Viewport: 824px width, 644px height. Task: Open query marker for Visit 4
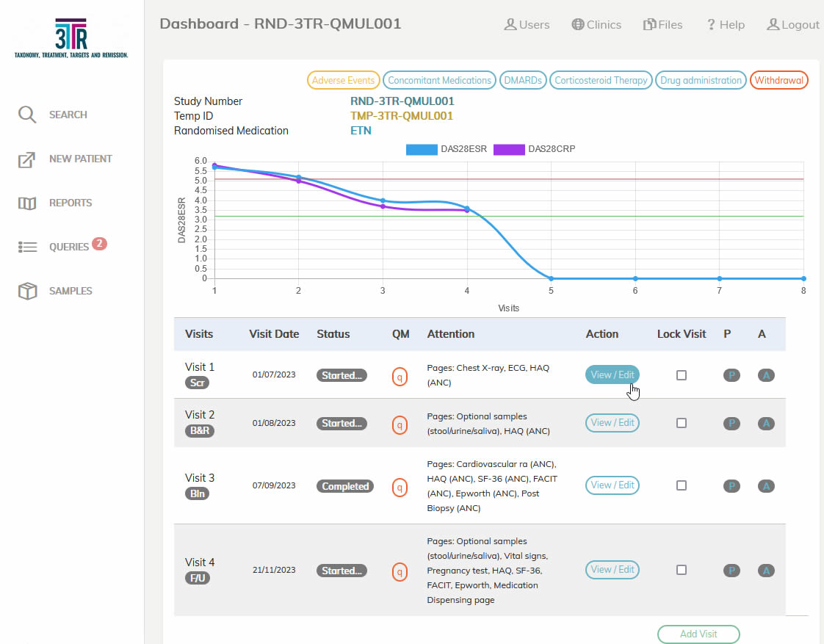(400, 571)
